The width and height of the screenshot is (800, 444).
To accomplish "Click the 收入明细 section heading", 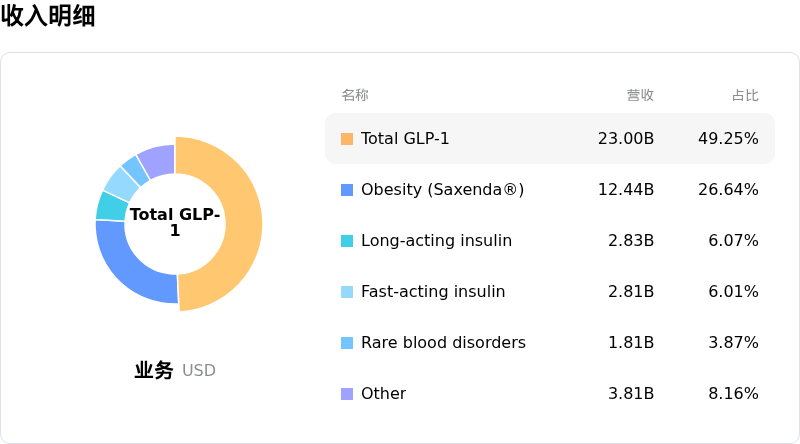I will pos(48,16).
